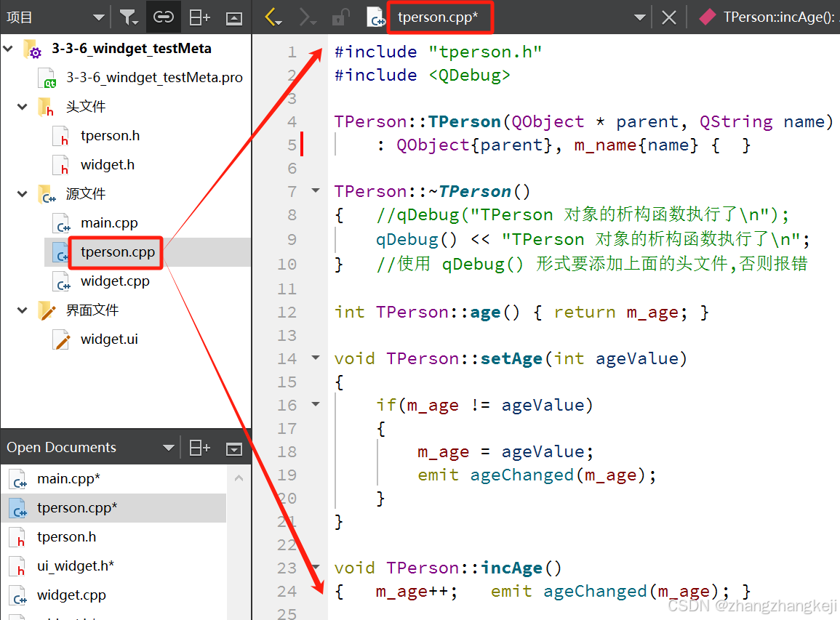Go forward with the gray forward arrow
The image size is (840, 620).
tap(308, 17)
